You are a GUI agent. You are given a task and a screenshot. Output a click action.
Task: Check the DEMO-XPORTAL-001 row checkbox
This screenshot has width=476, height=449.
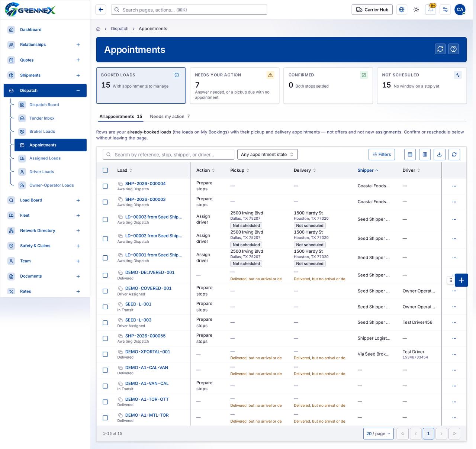(x=105, y=355)
